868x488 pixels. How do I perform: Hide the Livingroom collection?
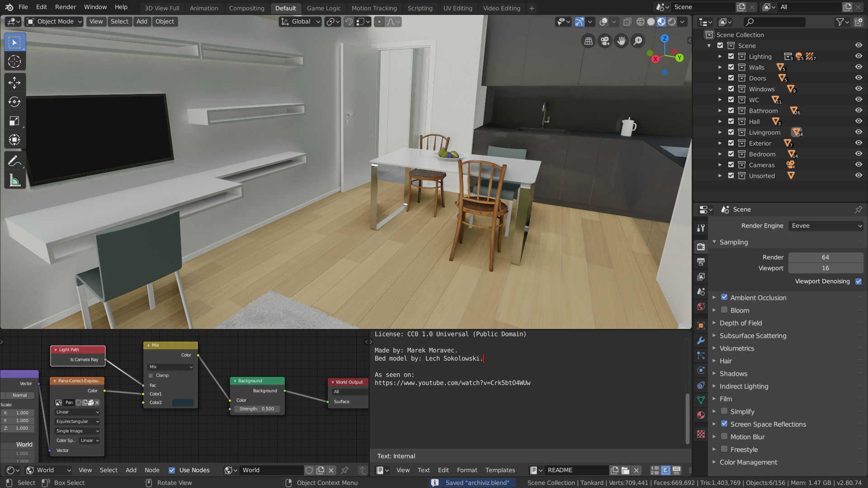(x=858, y=132)
